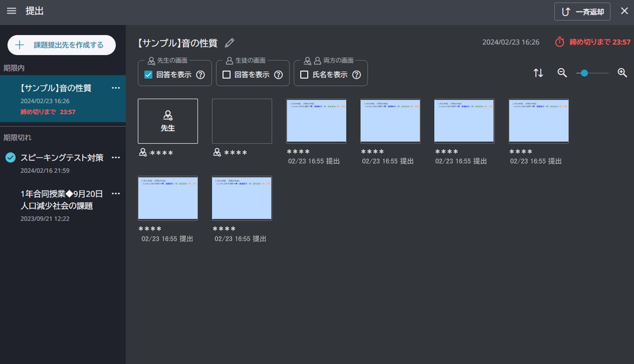
Task: Open the help icon next to 先生の画面 回答を表示
Action: click(200, 74)
